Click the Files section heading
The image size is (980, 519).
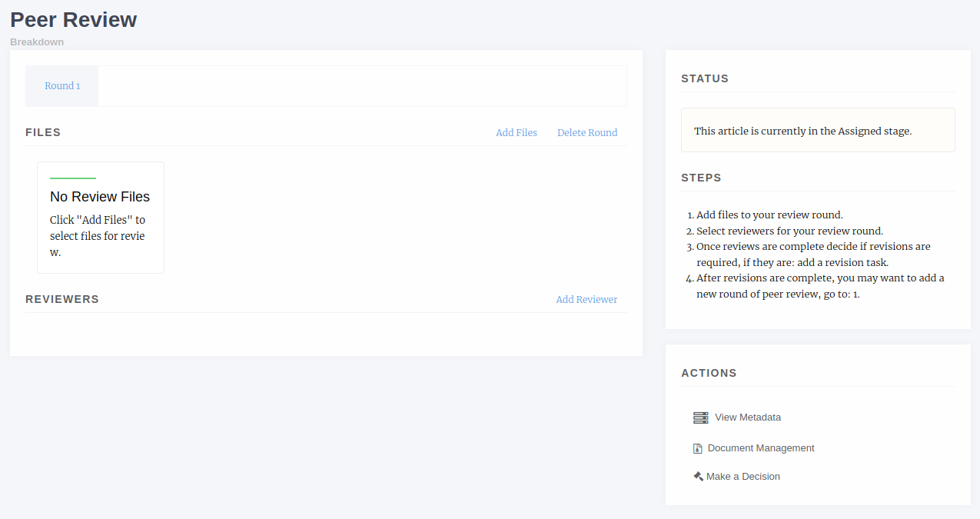43,132
